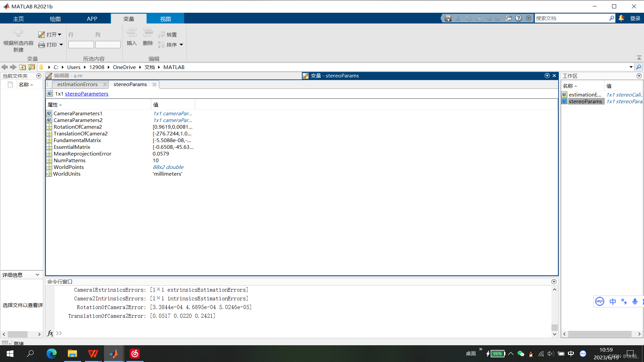Open MATLAB from the Windows taskbar
Image resolution: width=644 pixels, height=362 pixels.
pyautogui.click(x=114, y=354)
